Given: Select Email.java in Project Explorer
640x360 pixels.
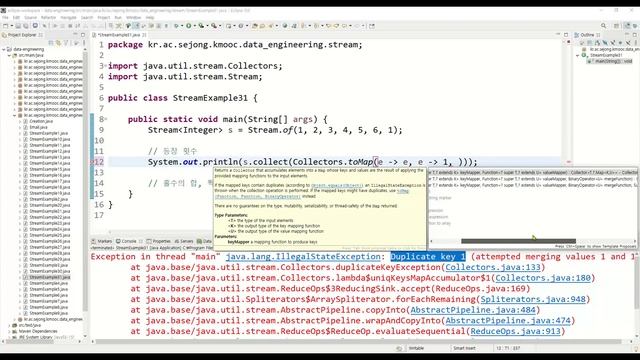Looking at the screenshot, I should 38,127.
